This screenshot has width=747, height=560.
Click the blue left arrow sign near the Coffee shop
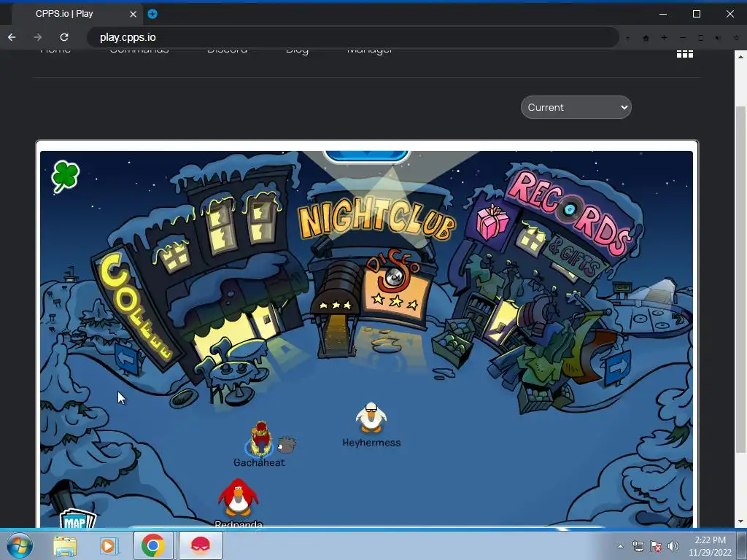pyautogui.click(x=126, y=359)
